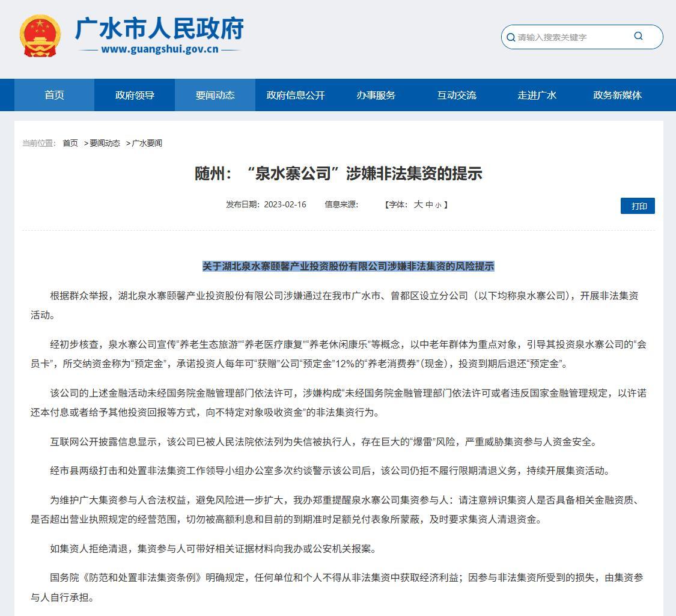Select the 政务新媒体 navigation item
The image size is (676, 616).
pos(618,95)
